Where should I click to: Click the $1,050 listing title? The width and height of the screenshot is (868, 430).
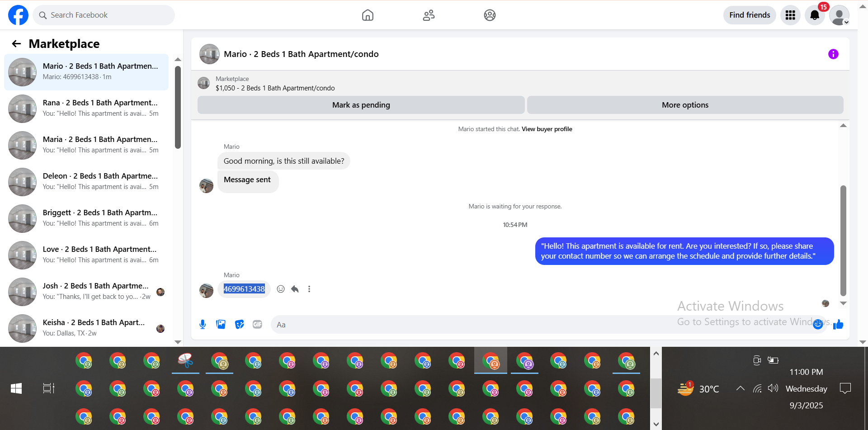click(x=275, y=88)
